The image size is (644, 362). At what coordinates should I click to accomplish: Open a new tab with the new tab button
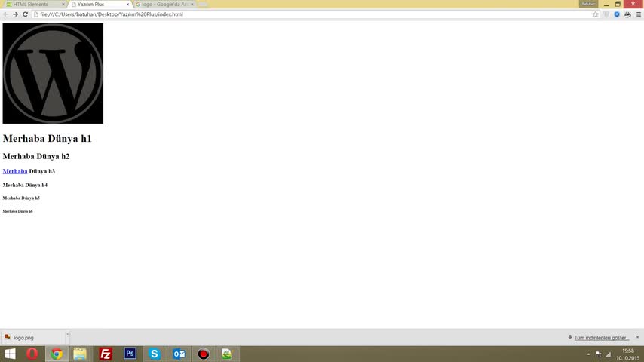(203, 5)
